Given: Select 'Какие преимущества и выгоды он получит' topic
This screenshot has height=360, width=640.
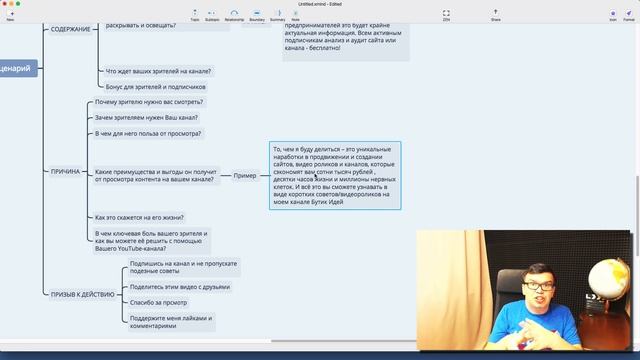Looking at the screenshot, I should (x=156, y=176).
